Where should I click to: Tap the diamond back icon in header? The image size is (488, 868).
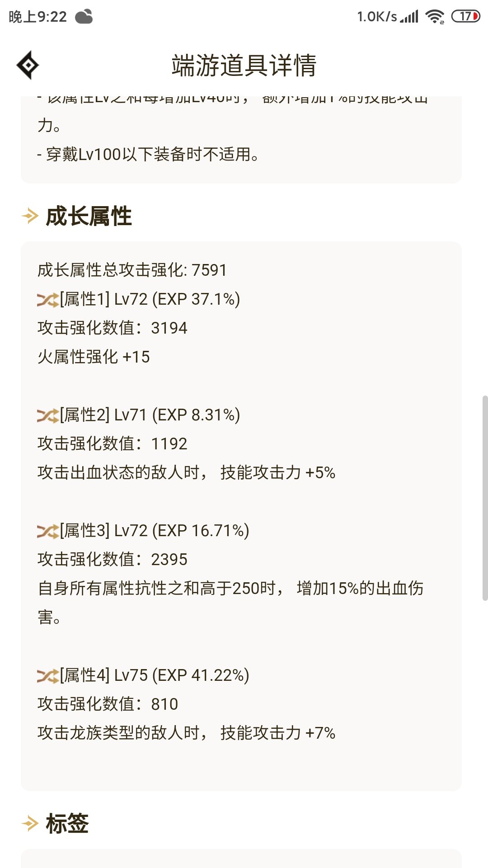tap(28, 65)
